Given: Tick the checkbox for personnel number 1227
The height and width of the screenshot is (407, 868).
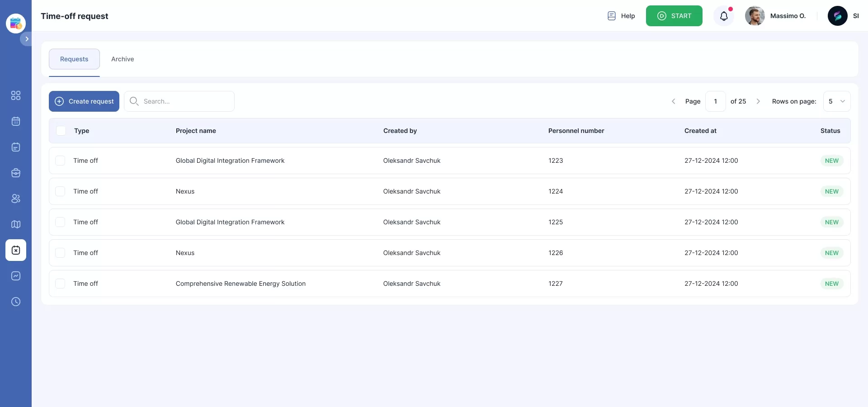Looking at the screenshot, I should click(60, 284).
